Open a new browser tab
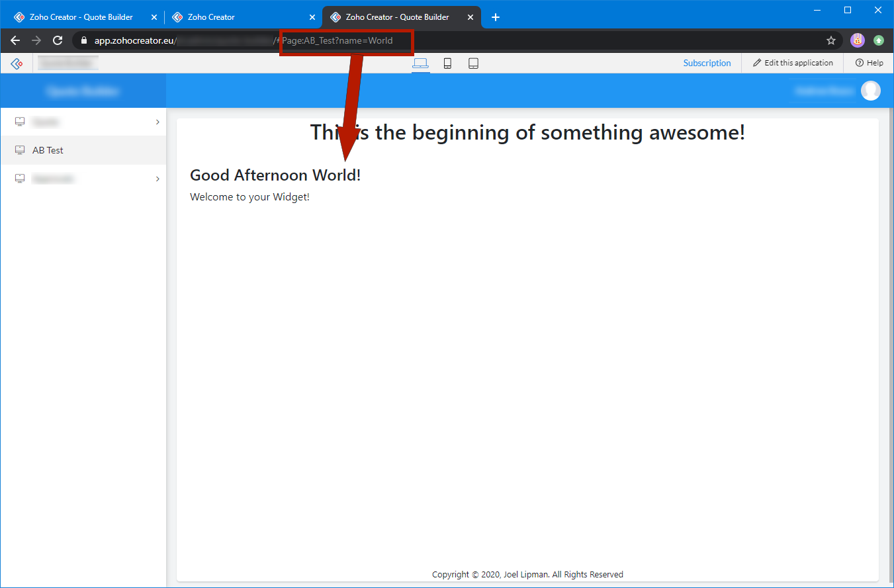The width and height of the screenshot is (894, 588). click(496, 17)
